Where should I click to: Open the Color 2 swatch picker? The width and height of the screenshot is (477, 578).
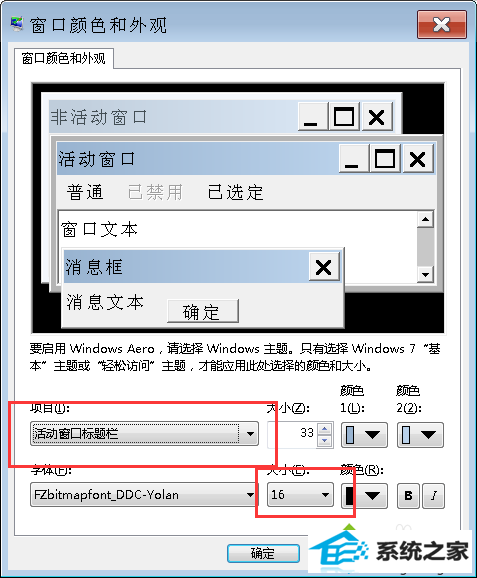click(x=420, y=435)
